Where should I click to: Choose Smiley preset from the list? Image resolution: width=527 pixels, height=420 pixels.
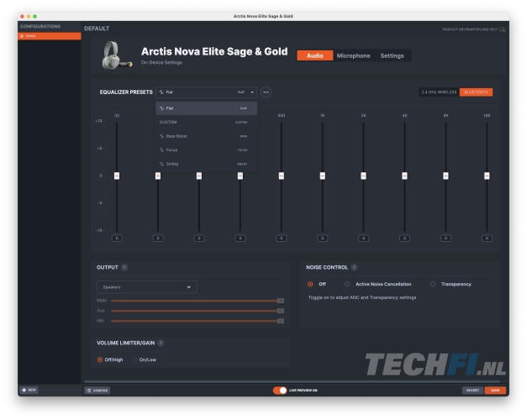click(207, 164)
